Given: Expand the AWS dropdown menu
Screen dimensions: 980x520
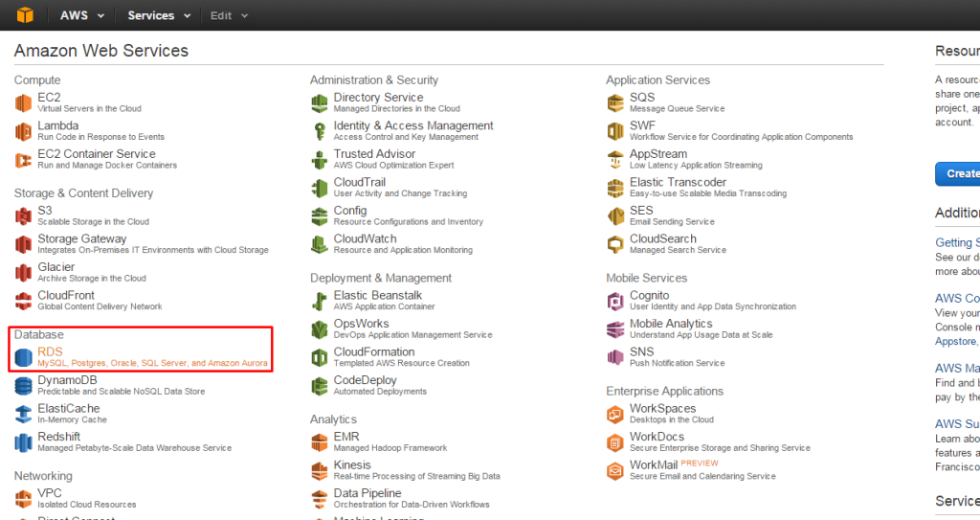Looking at the screenshot, I should pyautogui.click(x=82, y=15).
